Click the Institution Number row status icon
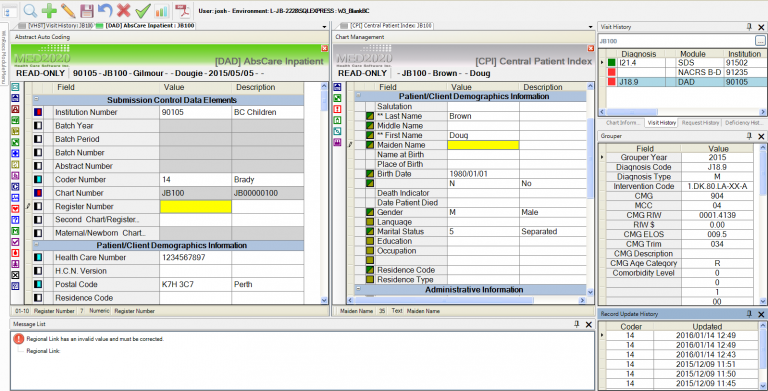The width and height of the screenshot is (768, 391). (x=38, y=112)
